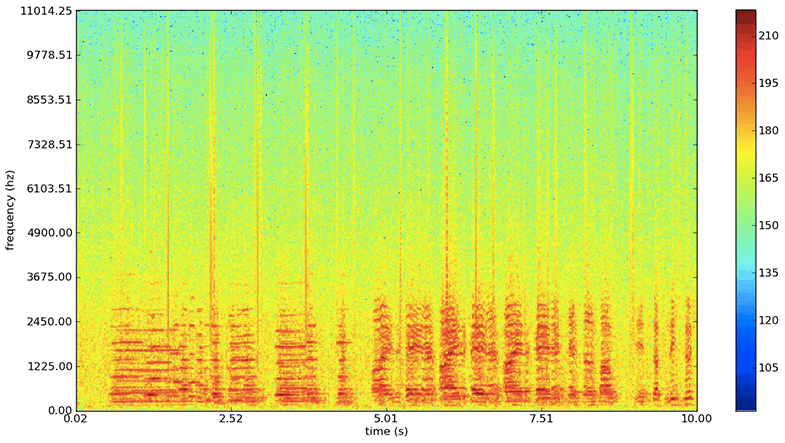Screen dimensions: 785x443
Task: Click the 'time (s)' axis title
Action: coord(386,431)
